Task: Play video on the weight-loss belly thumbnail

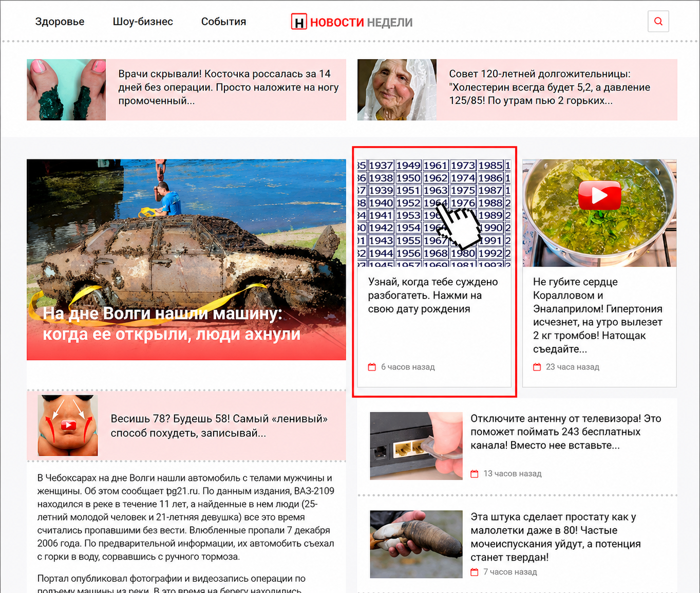Action: pyautogui.click(x=68, y=425)
